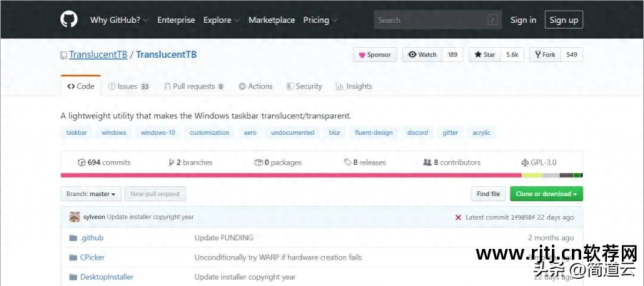Toggle Watch for this repository

click(423, 55)
